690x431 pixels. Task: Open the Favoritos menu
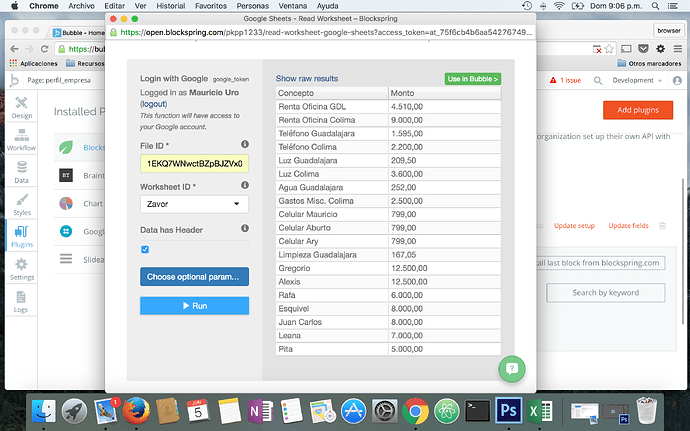tap(211, 6)
